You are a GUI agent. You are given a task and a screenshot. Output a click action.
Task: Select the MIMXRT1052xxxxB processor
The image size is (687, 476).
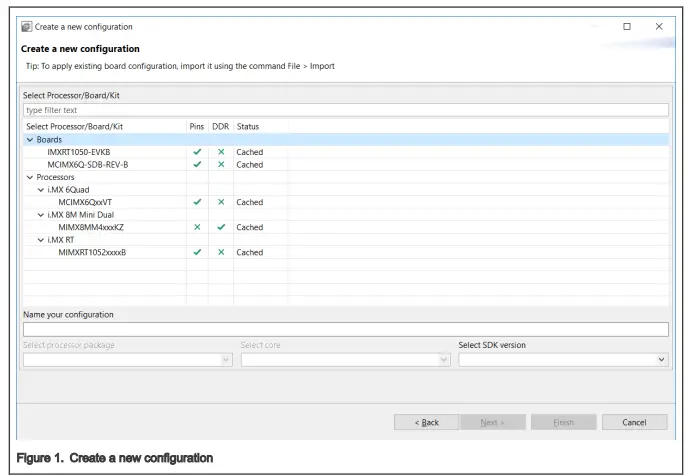tap(92, 252)
